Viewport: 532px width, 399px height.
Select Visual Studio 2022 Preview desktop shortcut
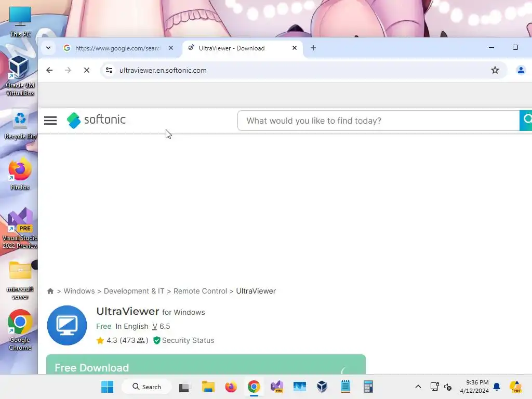pos(20,229)
